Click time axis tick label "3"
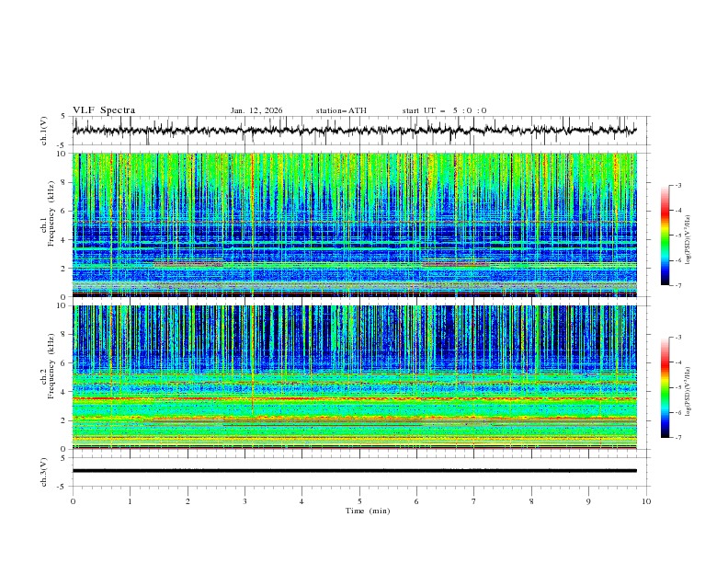 (245, 501)
